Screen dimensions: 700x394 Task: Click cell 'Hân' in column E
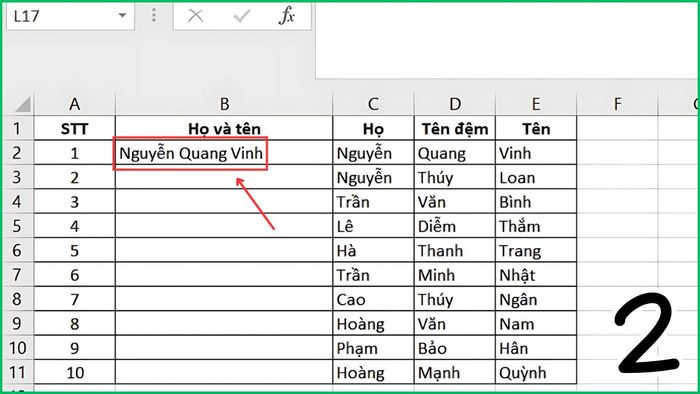click(x=536, y=348)
